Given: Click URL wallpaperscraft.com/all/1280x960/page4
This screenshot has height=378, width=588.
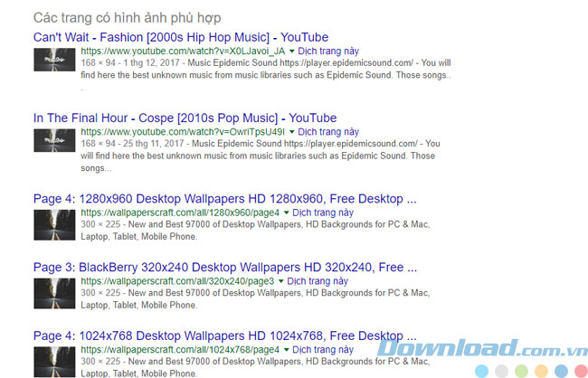Looking at the screenshot, I should pos(180,213).
